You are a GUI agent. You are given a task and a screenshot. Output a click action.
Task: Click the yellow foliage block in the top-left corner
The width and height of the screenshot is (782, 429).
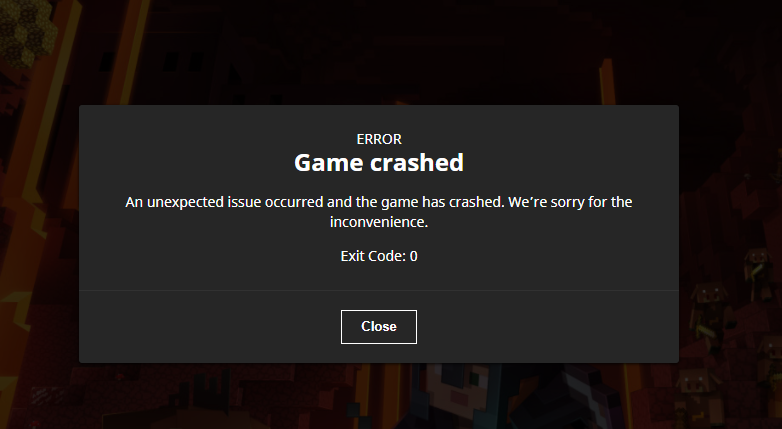click(25, 32)
